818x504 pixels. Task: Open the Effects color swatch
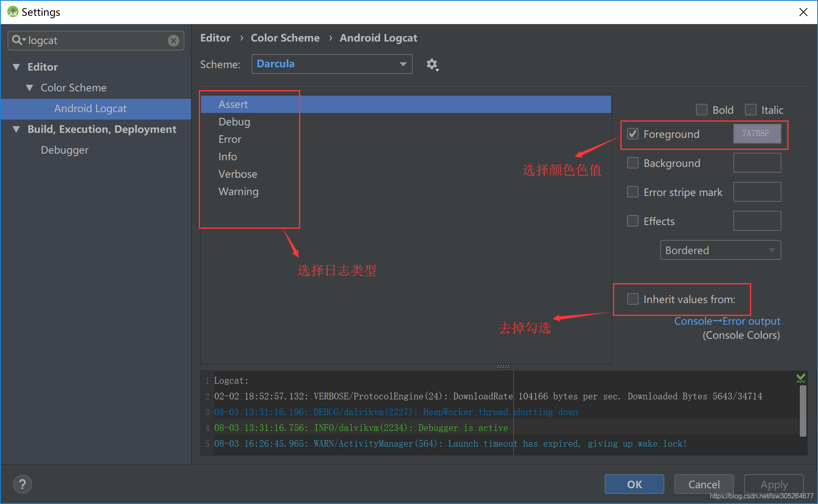click(x=757, y=221)
